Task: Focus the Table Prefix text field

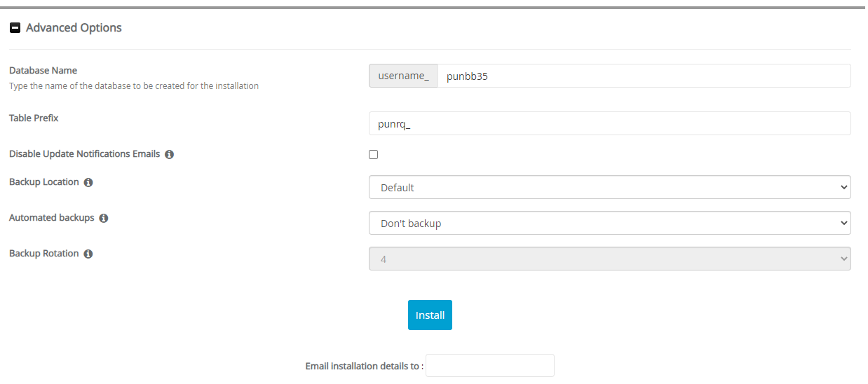Action: [609, 123]
